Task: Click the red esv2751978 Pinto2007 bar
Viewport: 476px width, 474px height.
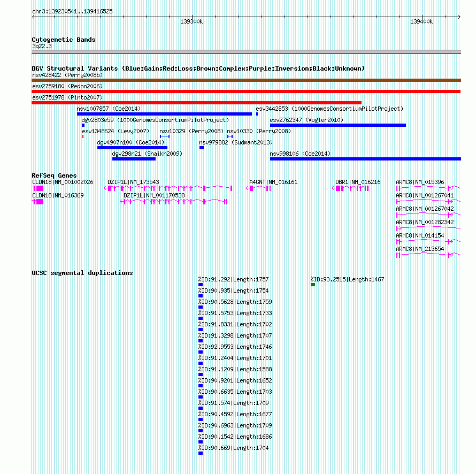Action: coord(196,103)
